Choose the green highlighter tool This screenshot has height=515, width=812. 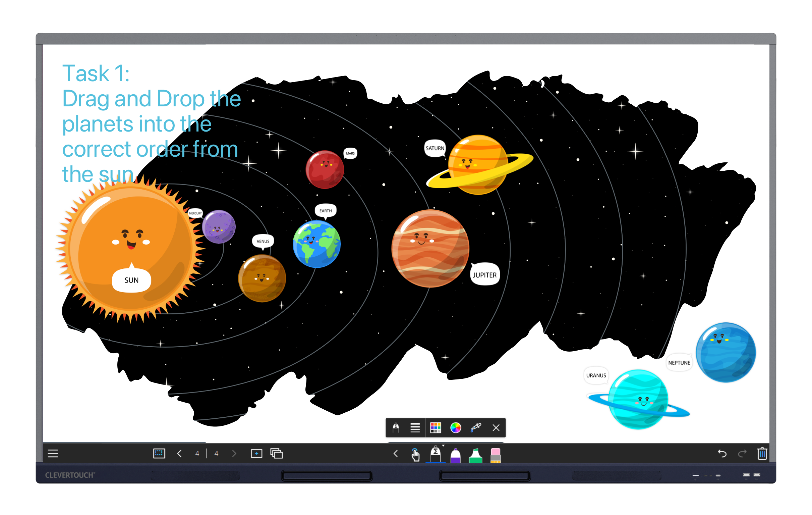475,455
